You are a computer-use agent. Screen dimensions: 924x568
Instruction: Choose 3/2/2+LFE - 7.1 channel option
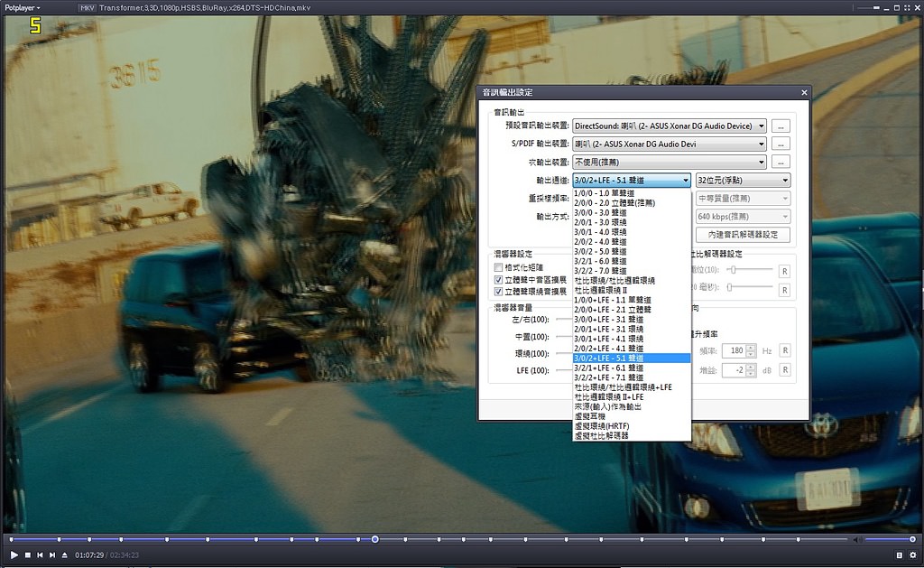point(631,378)
